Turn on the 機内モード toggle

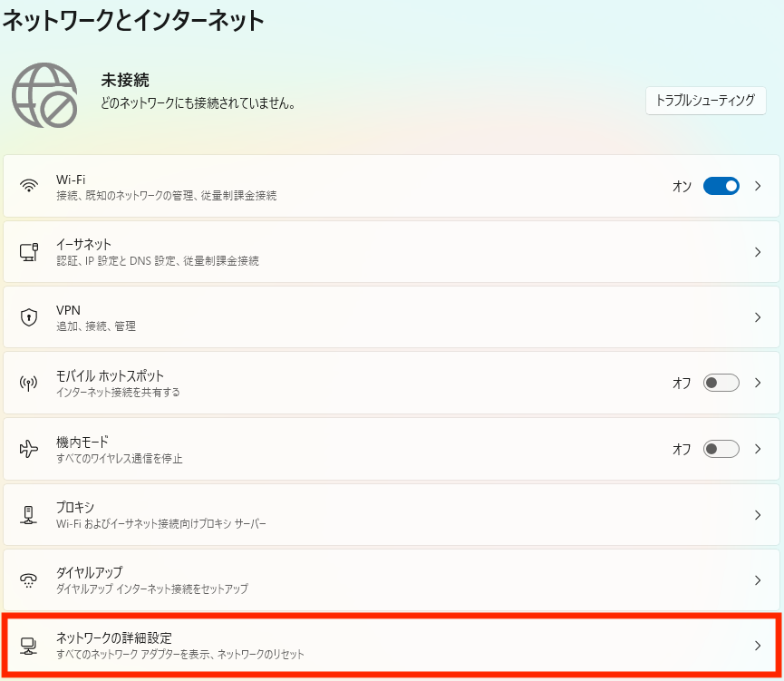(x=721, y=449)
